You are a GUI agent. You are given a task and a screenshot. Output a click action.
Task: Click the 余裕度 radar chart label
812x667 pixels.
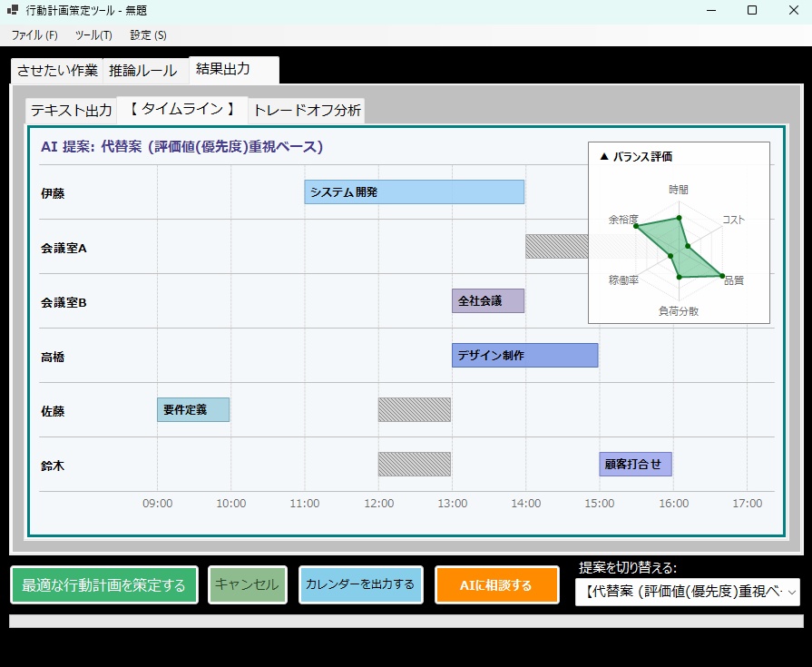pos(623,220)
